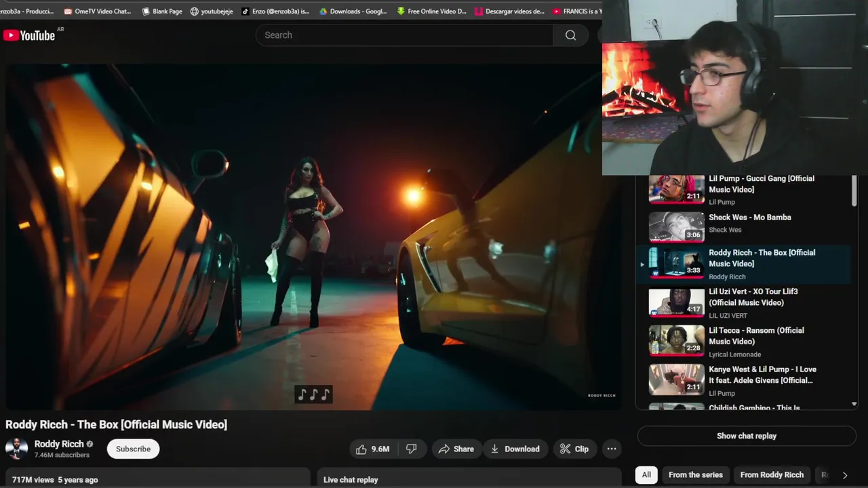Play Lil Pump Gucci Gang thumbnail
This screenshot has width=868, height=488.
coord(677,188)
